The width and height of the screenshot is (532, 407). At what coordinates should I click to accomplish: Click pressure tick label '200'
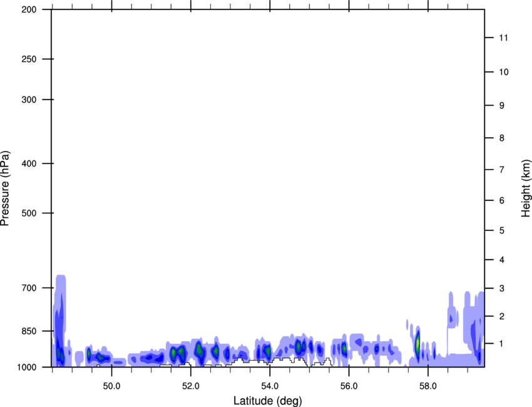(x=29, y=9)
